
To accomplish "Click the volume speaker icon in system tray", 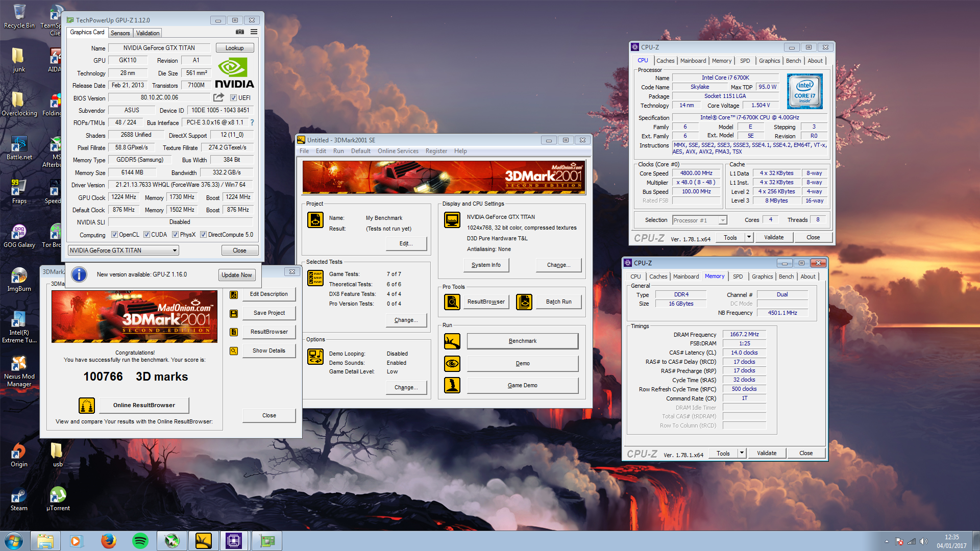I will point(923,541).
